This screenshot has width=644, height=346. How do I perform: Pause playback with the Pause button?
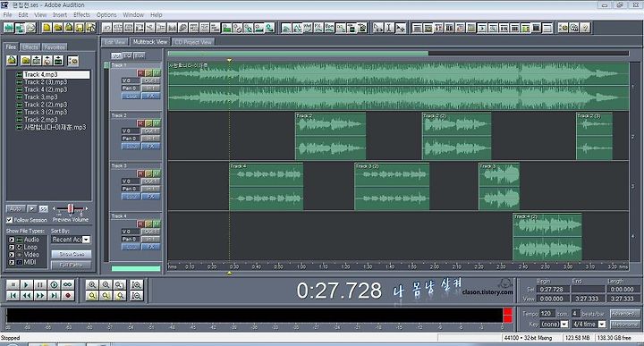point(40,284)
